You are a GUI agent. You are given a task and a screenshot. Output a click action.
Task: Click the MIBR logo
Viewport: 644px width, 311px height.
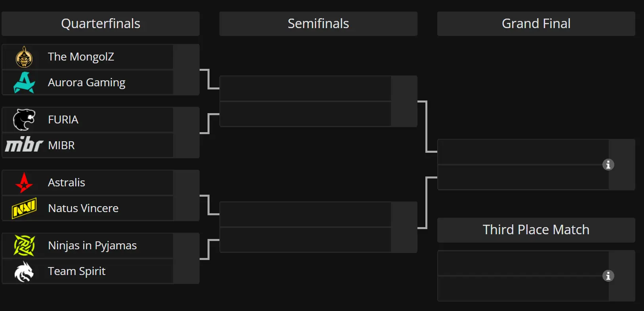point(24,145)
